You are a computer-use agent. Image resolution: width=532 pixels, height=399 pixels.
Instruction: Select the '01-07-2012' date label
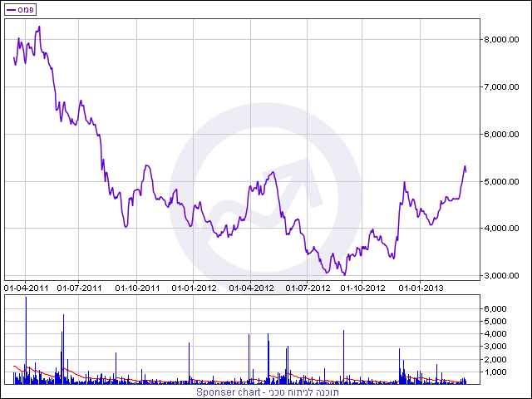(308, 288)
